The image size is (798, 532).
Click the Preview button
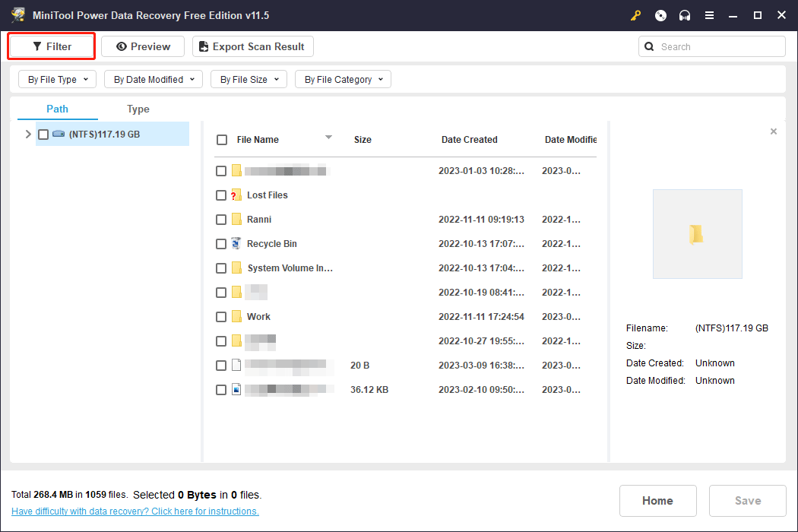[143, 46]
